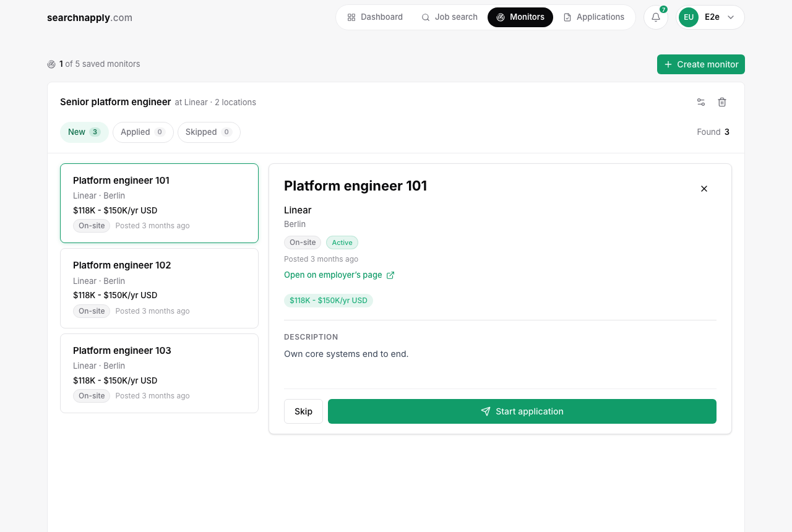Screen dimensions: 792x532
Task: Click the 'Own core systems end to end.' description
Action: coord(346,354)
